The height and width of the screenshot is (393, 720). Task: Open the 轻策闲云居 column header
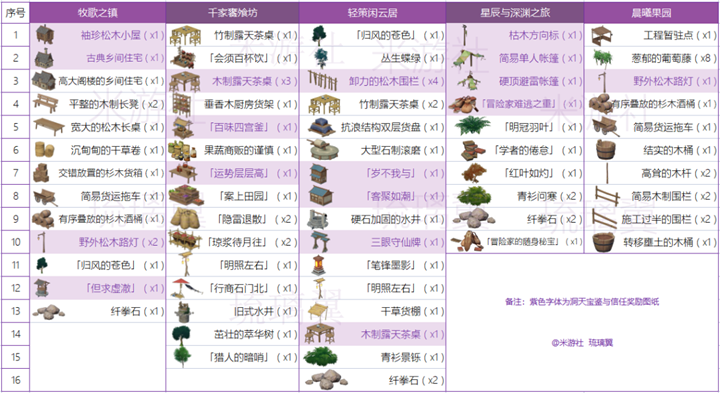(x=372, y=12)
